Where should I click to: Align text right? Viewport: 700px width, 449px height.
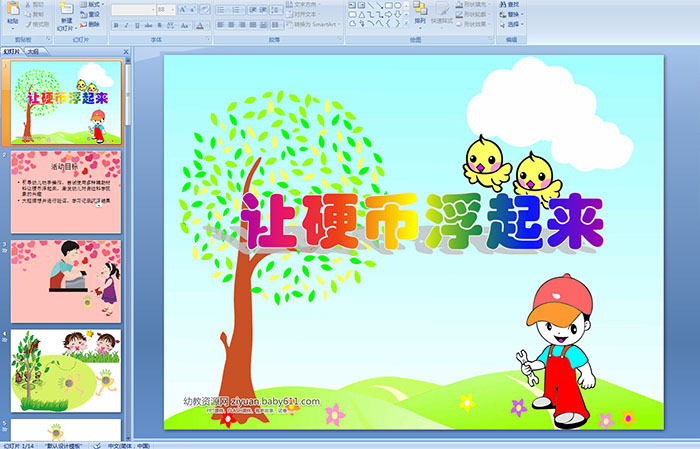(x=242, y=25)
